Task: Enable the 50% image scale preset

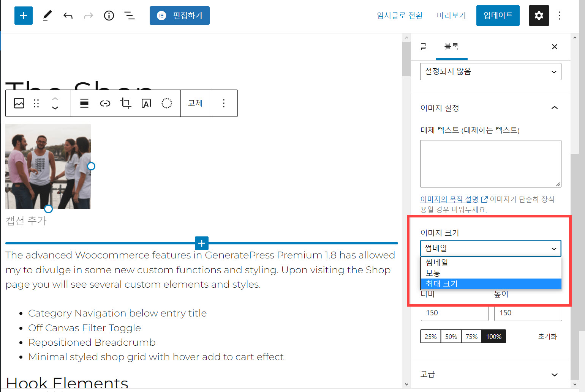Action: click(x=451, y=336)
